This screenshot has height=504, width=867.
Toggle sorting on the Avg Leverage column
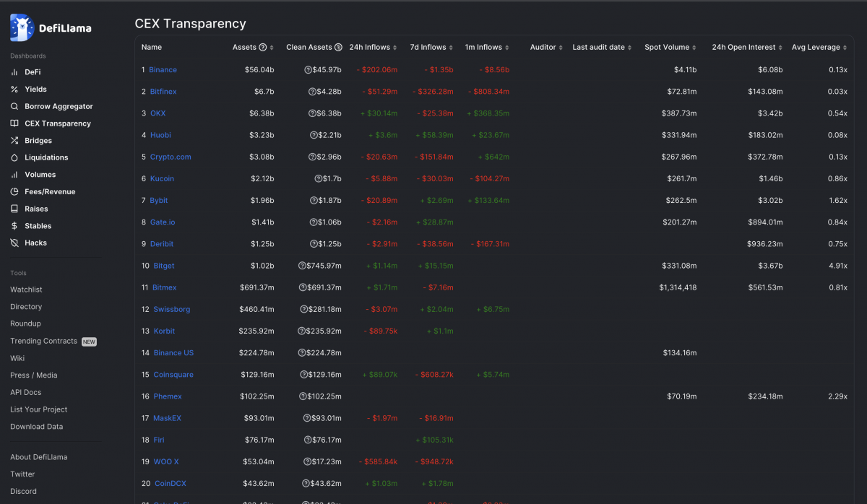coord(845,47)
